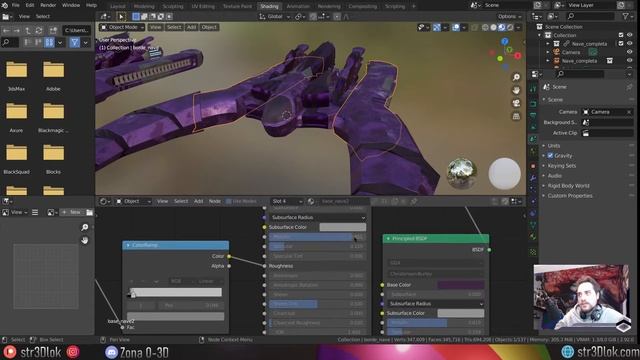The width and height of the screenshot is (640, 360).
Task: Click Base Color swatch on Principled BSDF
Action: click(x=461, y=285)
